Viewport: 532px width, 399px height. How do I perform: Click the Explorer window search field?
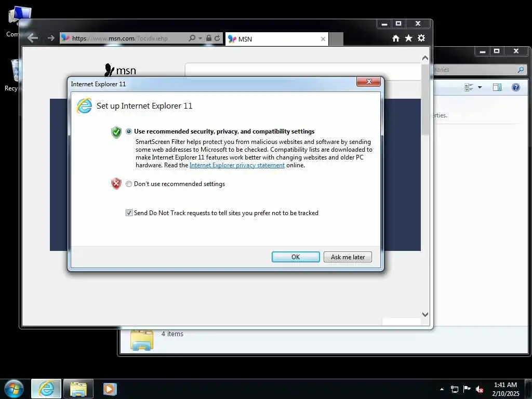pyautogui.click(x=480, y=70)
